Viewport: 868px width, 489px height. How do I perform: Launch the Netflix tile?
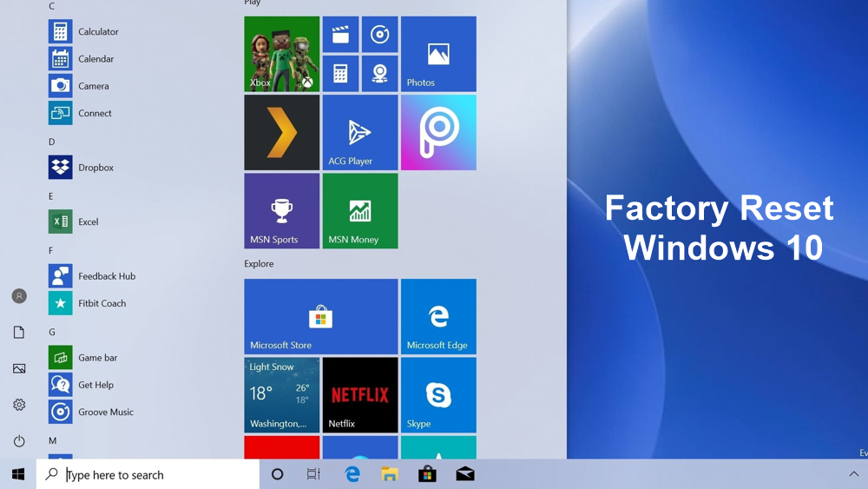click(x=360, y=395)
